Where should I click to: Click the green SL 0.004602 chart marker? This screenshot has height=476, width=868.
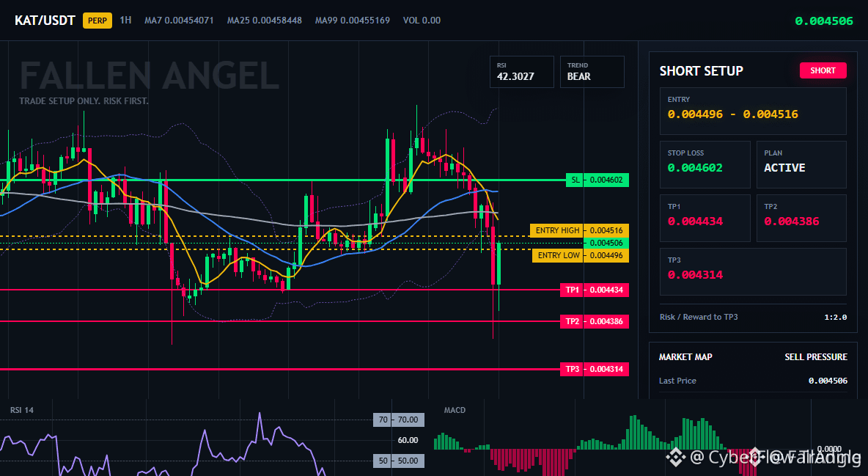pos(597,180)
